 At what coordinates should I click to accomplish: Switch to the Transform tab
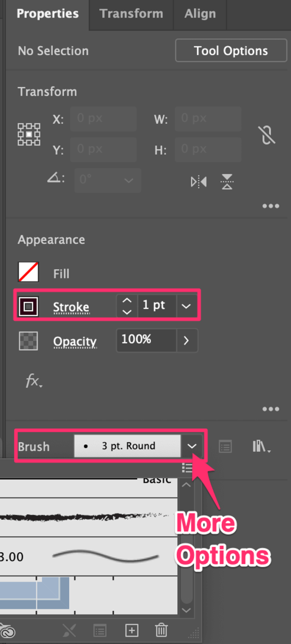pyautogui.click(x=131, y=14)
